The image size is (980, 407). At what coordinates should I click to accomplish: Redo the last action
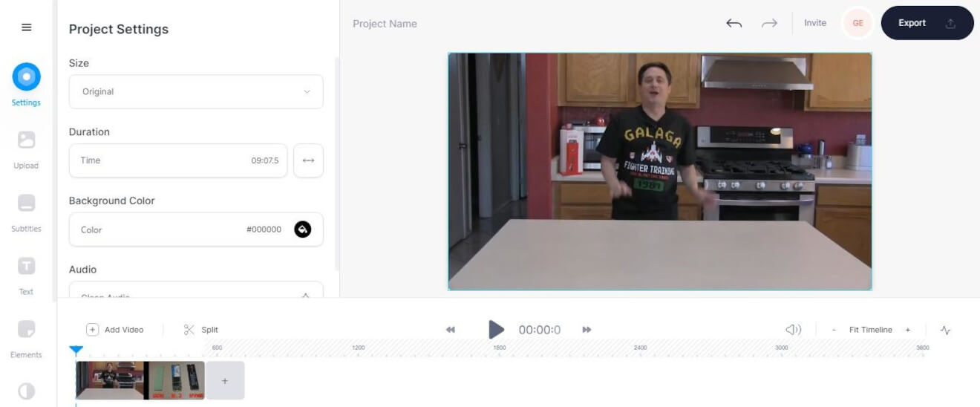click(769, 23)
